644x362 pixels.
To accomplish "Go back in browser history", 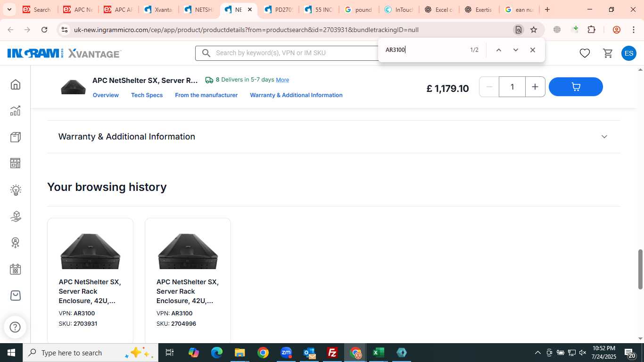I will [11, 30].
